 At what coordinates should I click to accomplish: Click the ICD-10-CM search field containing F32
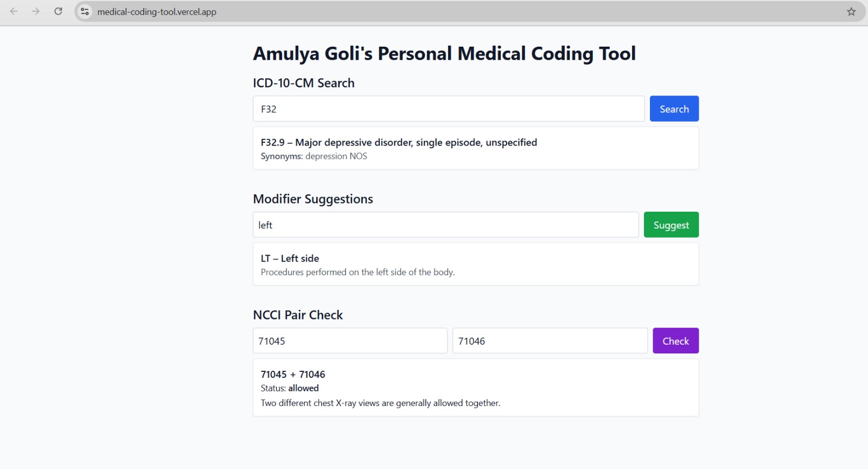(x=448, y=109)
